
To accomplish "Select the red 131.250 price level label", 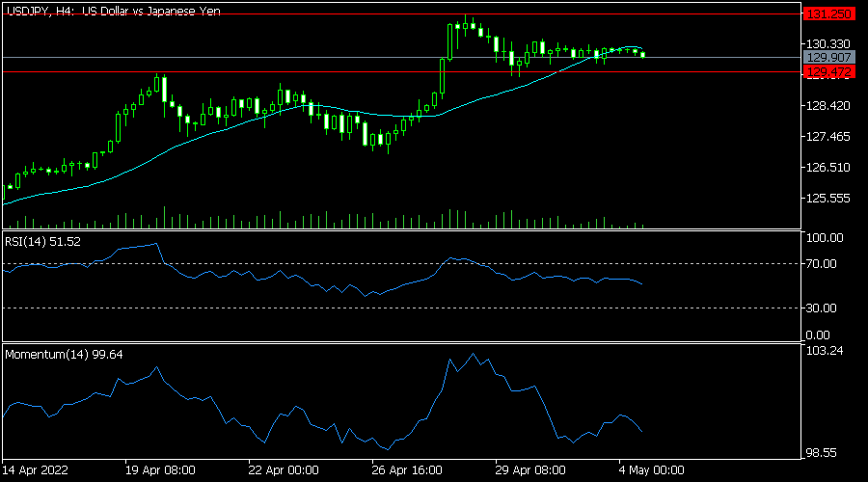I will click(827, 14).
